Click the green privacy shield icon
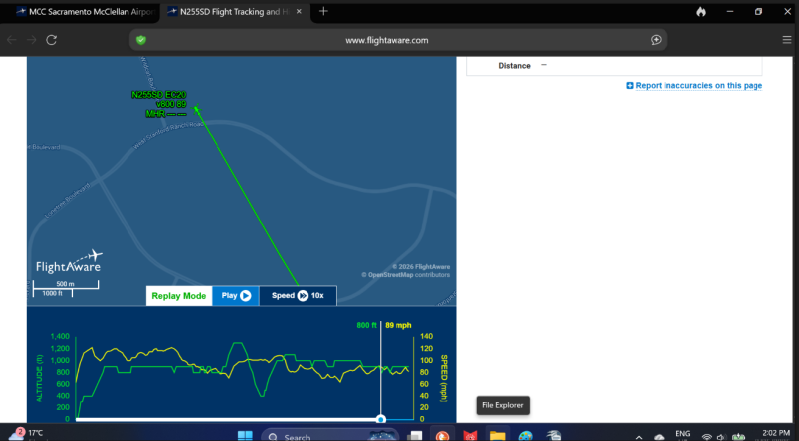This screenshot has width=799, height=441. click(x=141, y=40)
